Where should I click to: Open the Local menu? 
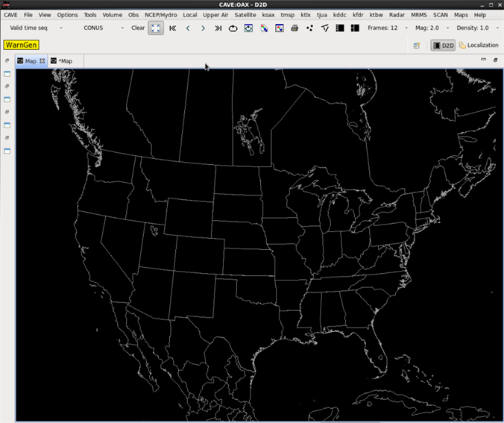[x=190, y=15]
